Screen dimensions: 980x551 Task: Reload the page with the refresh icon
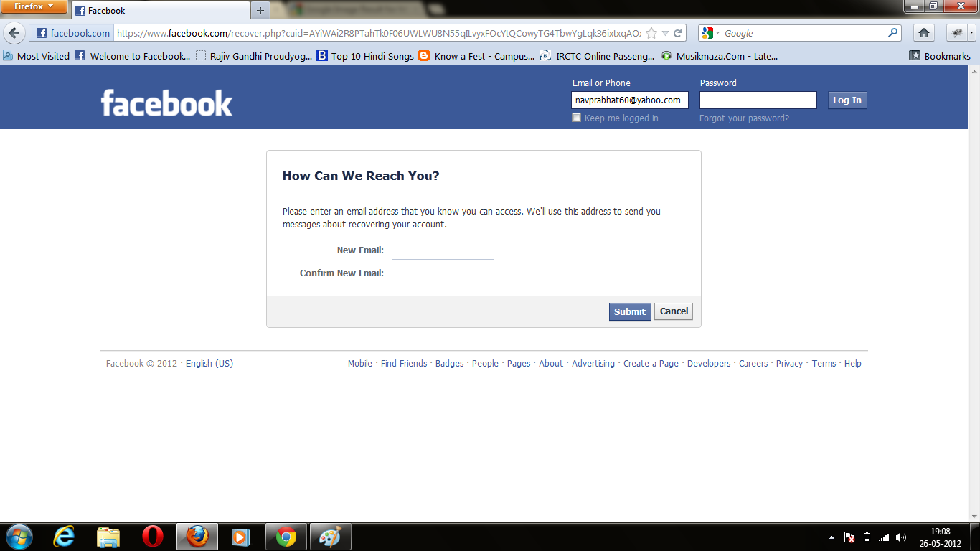677,33
